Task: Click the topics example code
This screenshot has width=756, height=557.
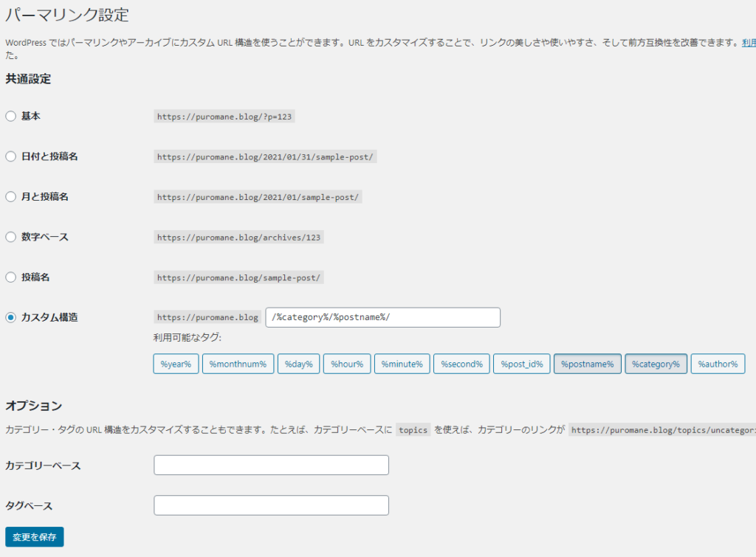Action: [413, 430]
